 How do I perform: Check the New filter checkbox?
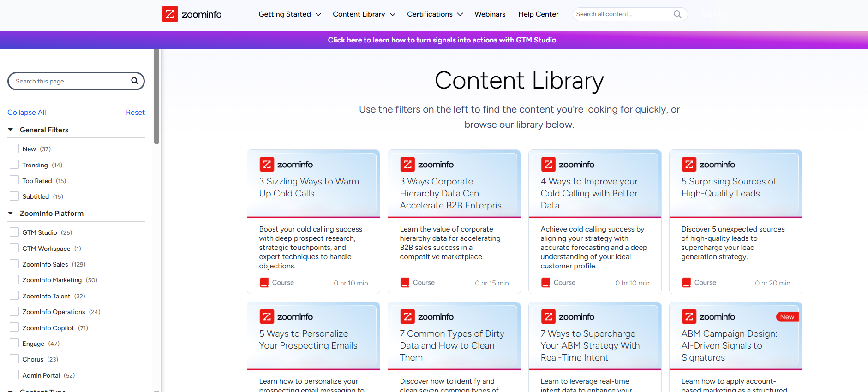(x=14, y=148)
